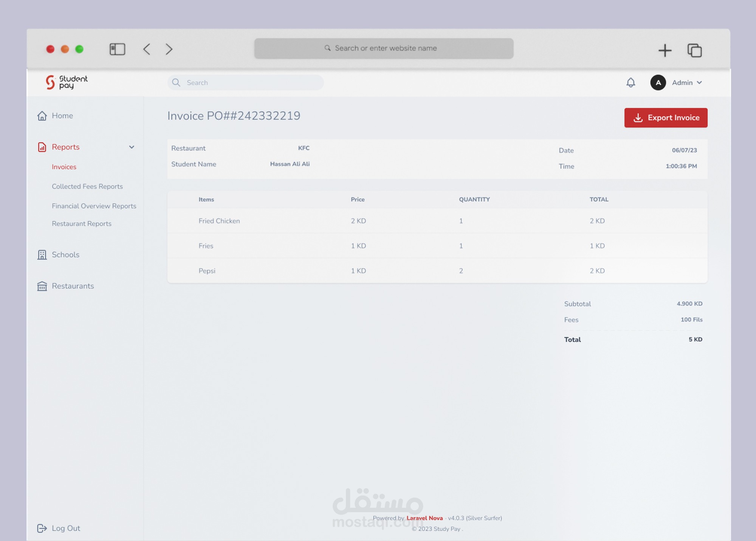
Task: Click the notification bell icon
Action: click(x=631, y=82)
